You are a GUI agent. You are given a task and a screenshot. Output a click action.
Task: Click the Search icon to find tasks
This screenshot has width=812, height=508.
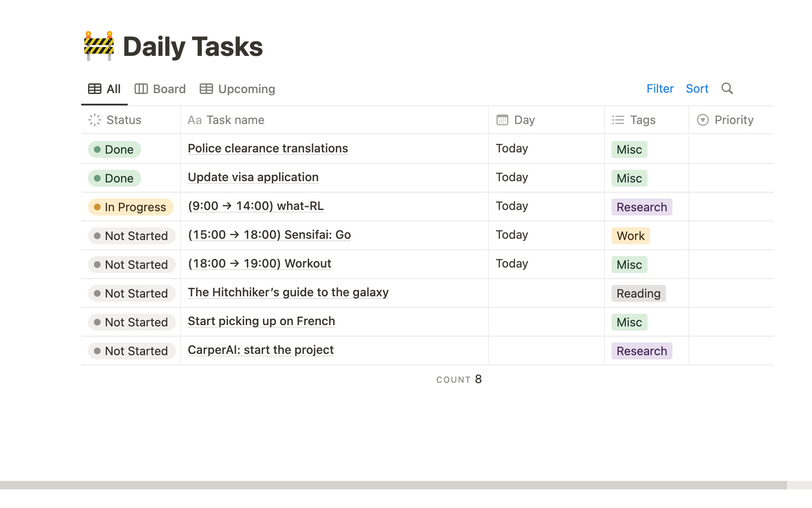click(x=728, y=89)
